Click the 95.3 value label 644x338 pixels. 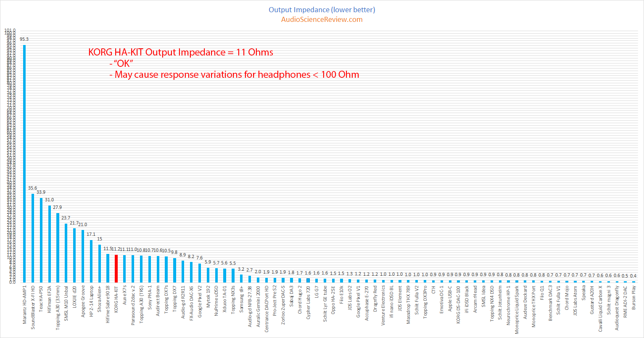(x=24, y=40)
